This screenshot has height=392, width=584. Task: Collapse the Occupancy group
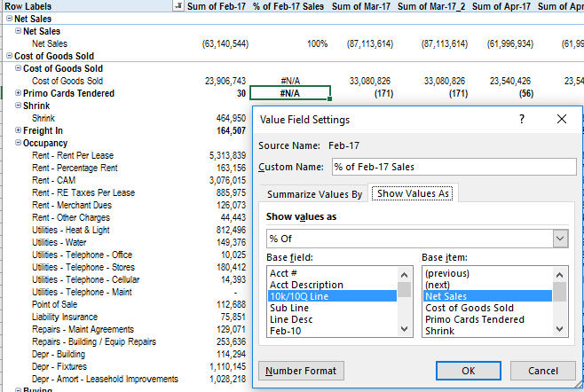click(x=19, y=143)
